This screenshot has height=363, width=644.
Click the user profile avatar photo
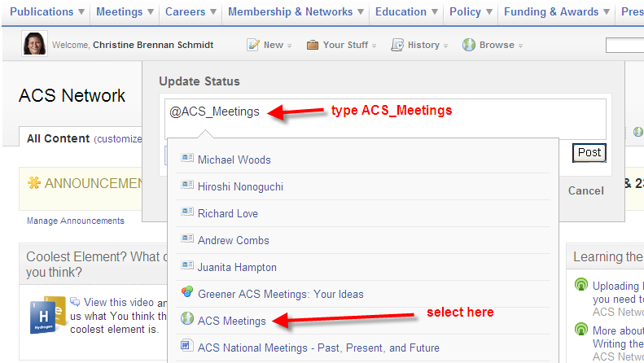coord(34,44)
